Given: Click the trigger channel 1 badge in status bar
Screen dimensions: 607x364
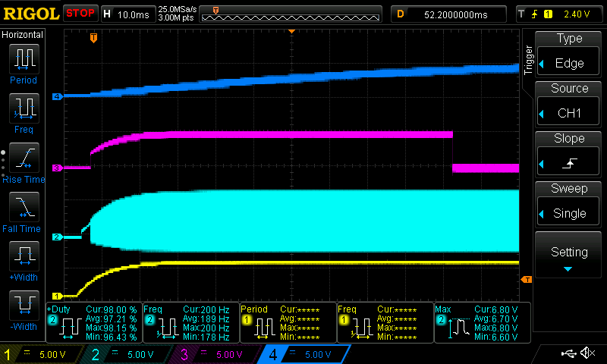Looking at the screenshot, I should (x=548, y=14).
